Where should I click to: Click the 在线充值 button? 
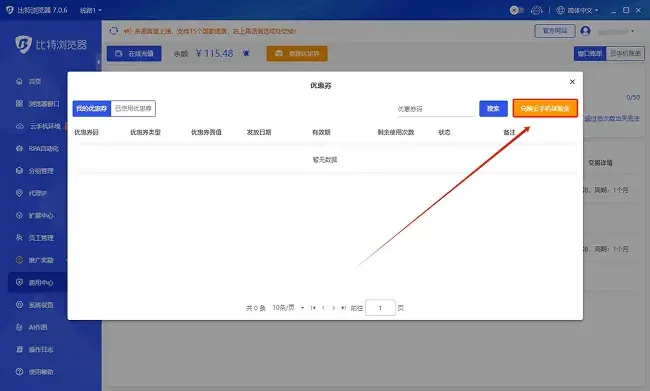[134, 53]
